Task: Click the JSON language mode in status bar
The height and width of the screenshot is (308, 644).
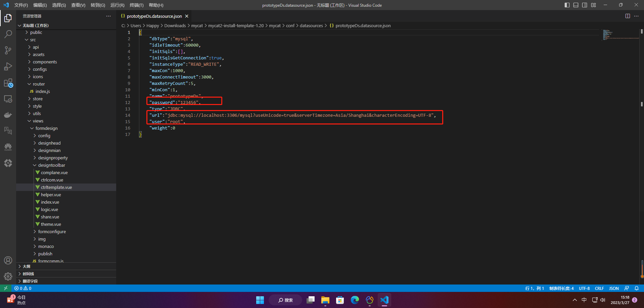Action: 614,288
